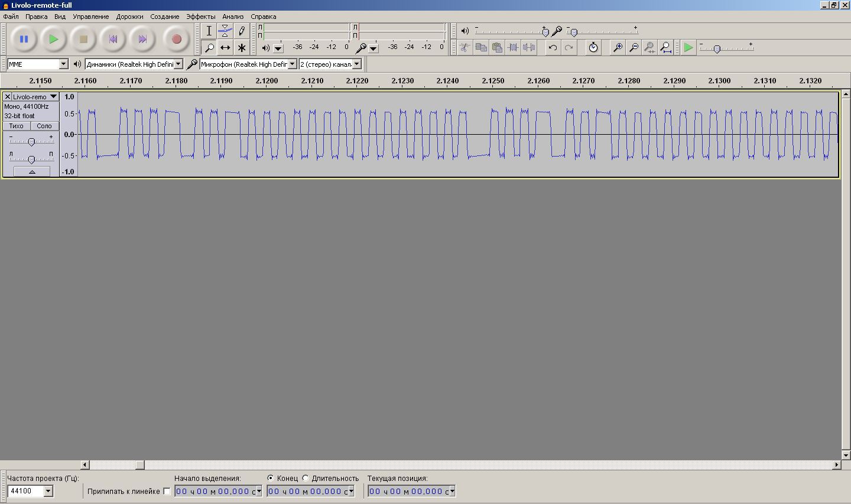This screenshot has width=851, height=504.
Task: Open the Анализ menu
Action: click(x=233, y=17)
